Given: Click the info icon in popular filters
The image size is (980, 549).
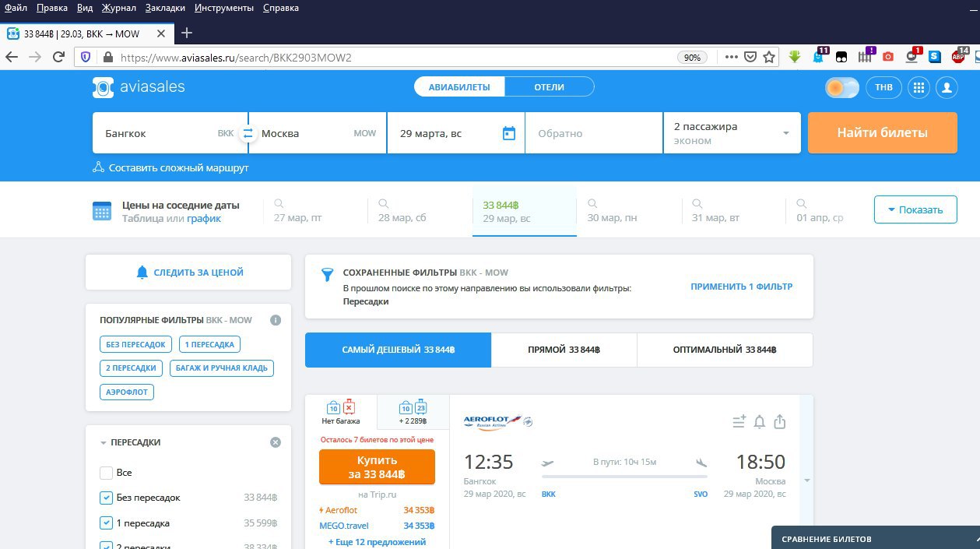Looking at the screenshot, I should (275, 320).
